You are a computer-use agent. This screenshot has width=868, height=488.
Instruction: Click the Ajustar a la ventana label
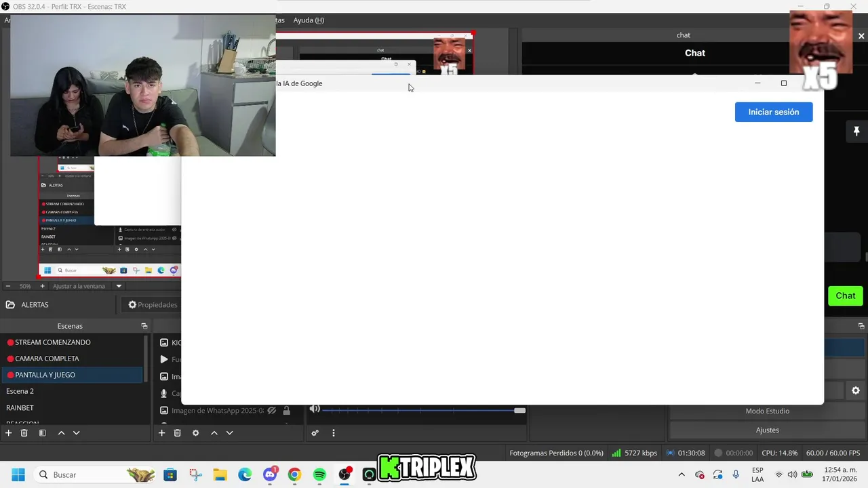(79, 286)
